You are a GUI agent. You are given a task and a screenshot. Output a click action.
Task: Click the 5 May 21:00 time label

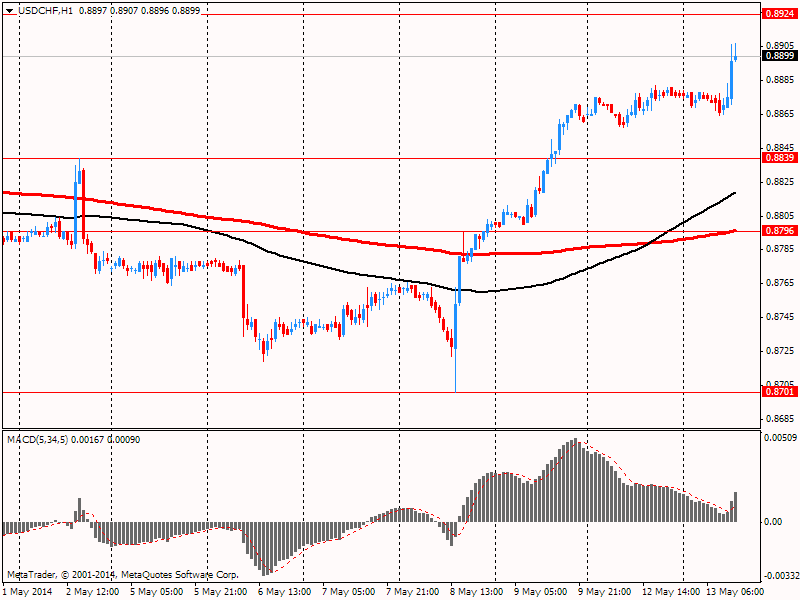pyautogui.click(x=220, y=592)
